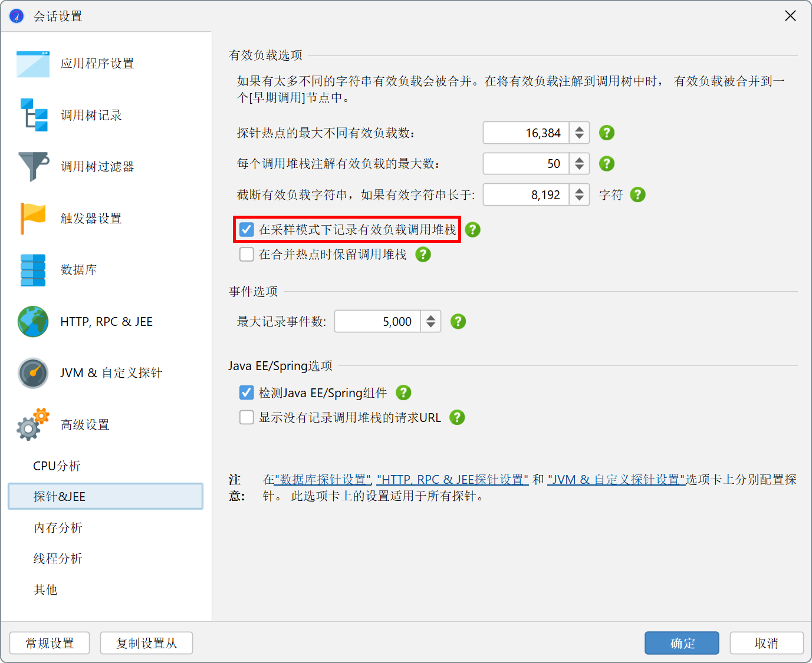
Task: Show help for 每个调用堆栈注解有效负载的最大数
Action: click(x=607, y=164)
